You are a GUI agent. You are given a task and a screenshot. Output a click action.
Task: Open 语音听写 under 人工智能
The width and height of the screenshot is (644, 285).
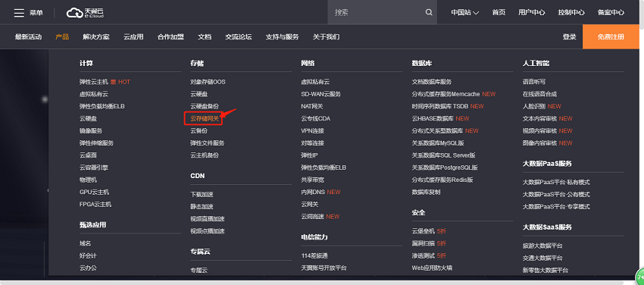[x=534, y=82]
